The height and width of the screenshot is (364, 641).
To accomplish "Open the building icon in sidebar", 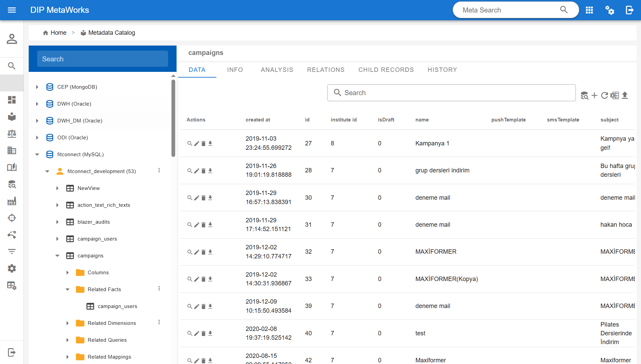I will click(12, 150).
